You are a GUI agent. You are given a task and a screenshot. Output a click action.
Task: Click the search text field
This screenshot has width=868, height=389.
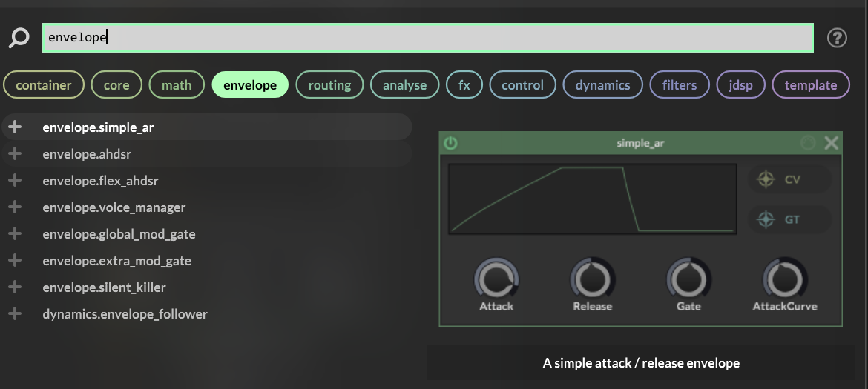(x=427, y=38)
